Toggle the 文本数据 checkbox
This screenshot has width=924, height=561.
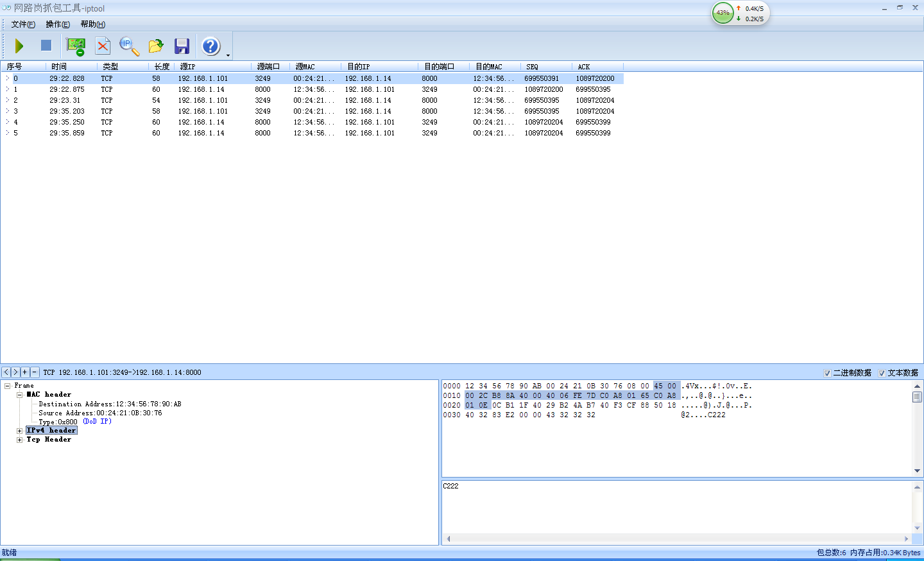click(882, 373)
